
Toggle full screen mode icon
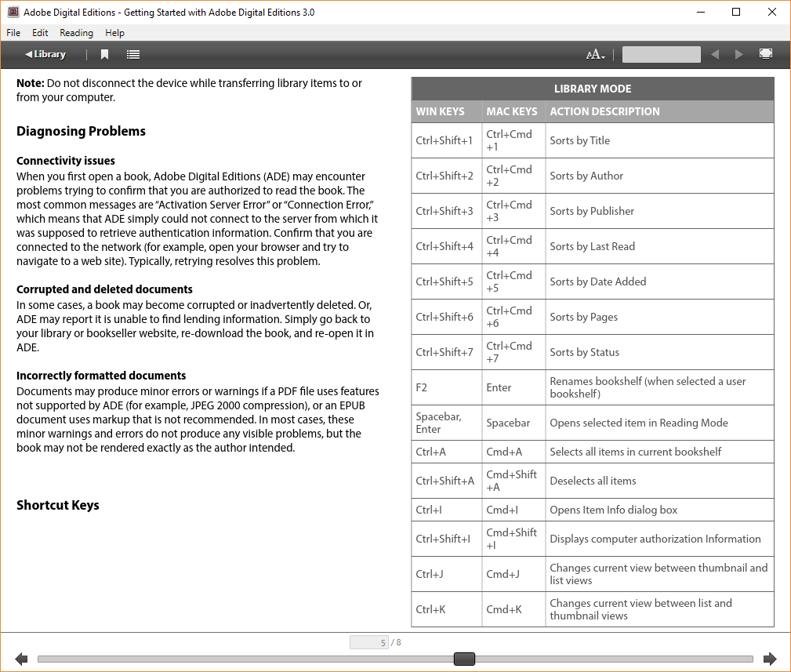coord(766,54)
